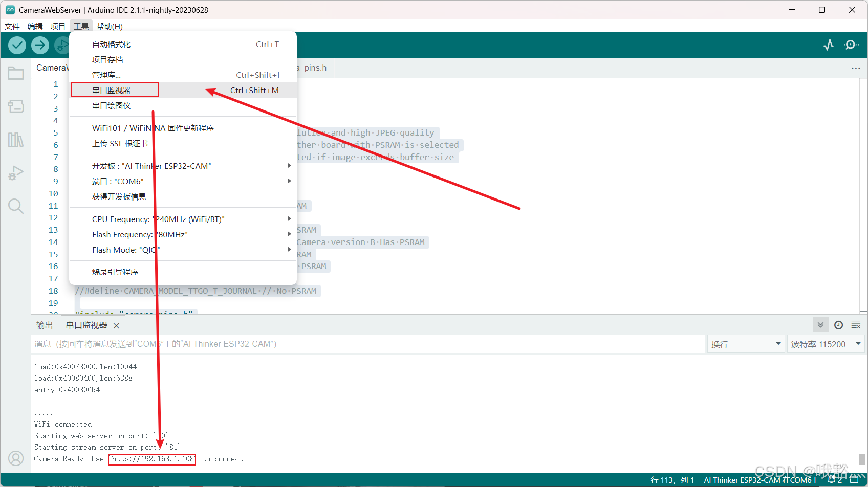Viewport: 868px width, 487px height.
Task: Minimize the Arduino IDE window
Action: (x=792, y=10)
